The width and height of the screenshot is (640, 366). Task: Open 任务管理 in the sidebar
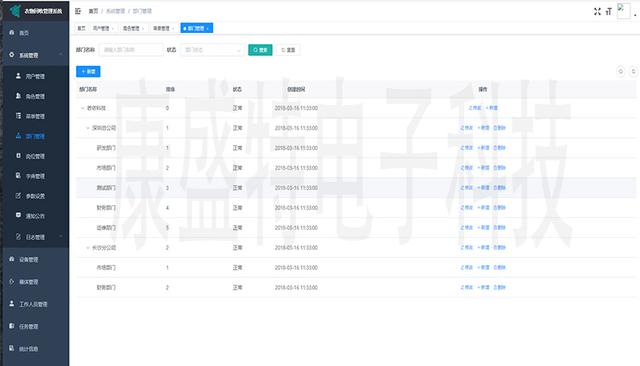[35, 326]
